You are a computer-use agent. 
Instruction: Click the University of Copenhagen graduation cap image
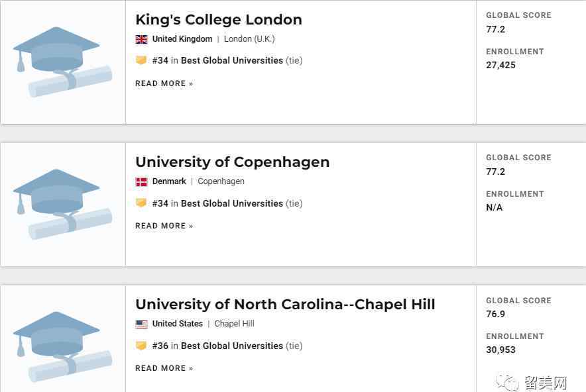[62, 204]
